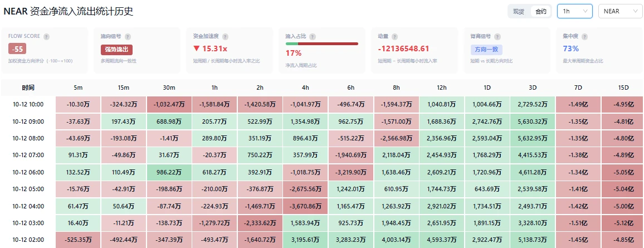Image resolution: width=644 pixels, height=248 pixels.
Task: Click the help icon beside 流向信号
Action: [x=128, y=37]
